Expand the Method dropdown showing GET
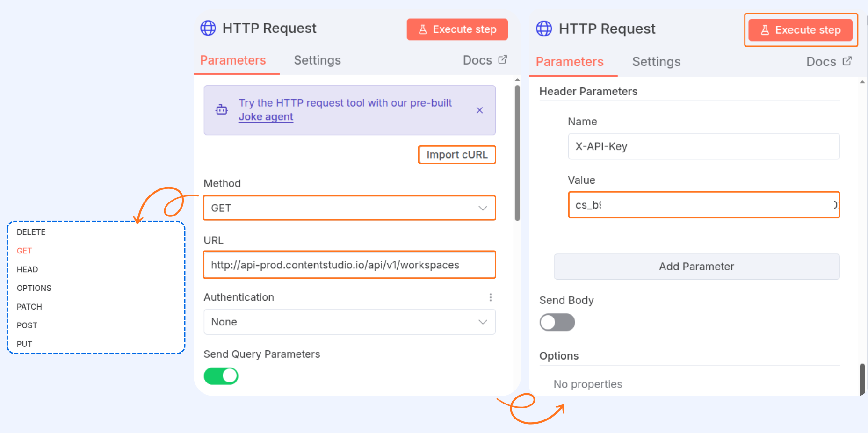 pos(349,208)
